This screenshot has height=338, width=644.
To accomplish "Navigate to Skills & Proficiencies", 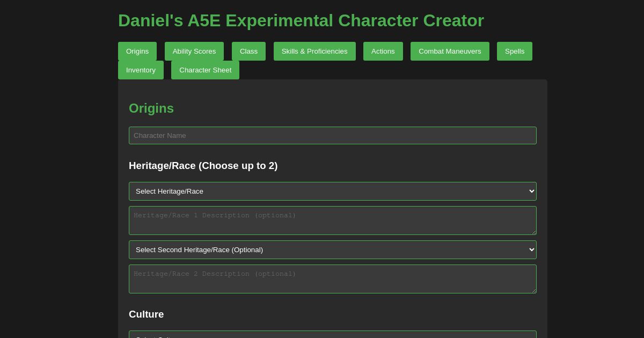I will pyautogui.click(x=314, y=51).
